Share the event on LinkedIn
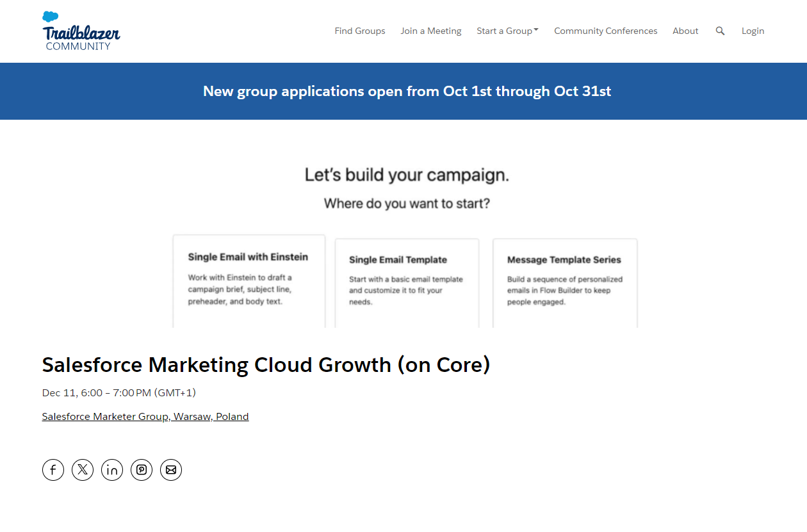 point(112,470)
